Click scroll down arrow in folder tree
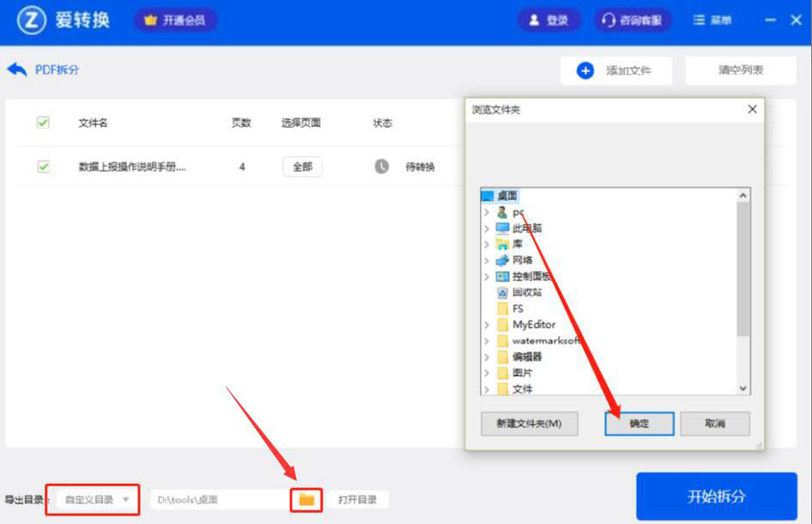Image resolution: width=812 pixels, height=524 pixels. pos(743,388)
